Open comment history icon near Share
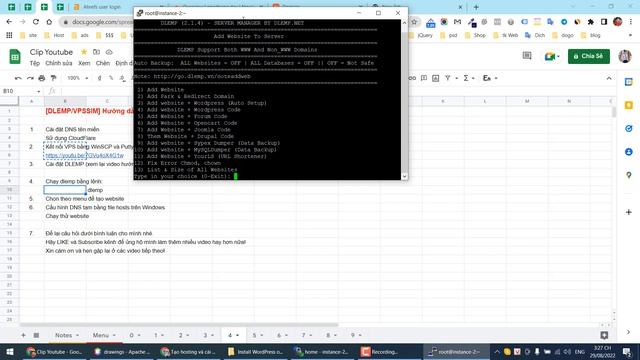 [x=527, y=56]
